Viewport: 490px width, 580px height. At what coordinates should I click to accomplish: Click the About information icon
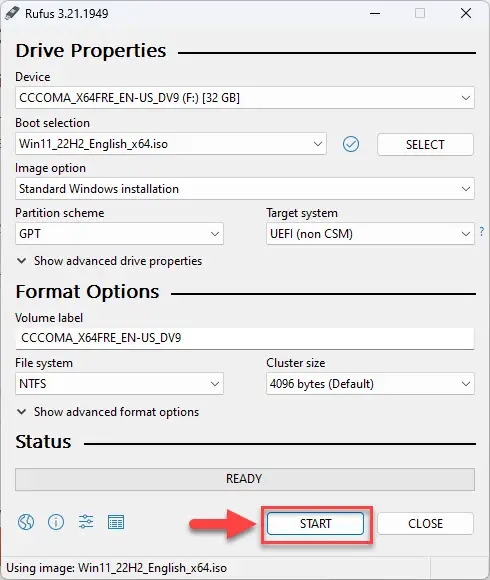[x=56, y=522]
